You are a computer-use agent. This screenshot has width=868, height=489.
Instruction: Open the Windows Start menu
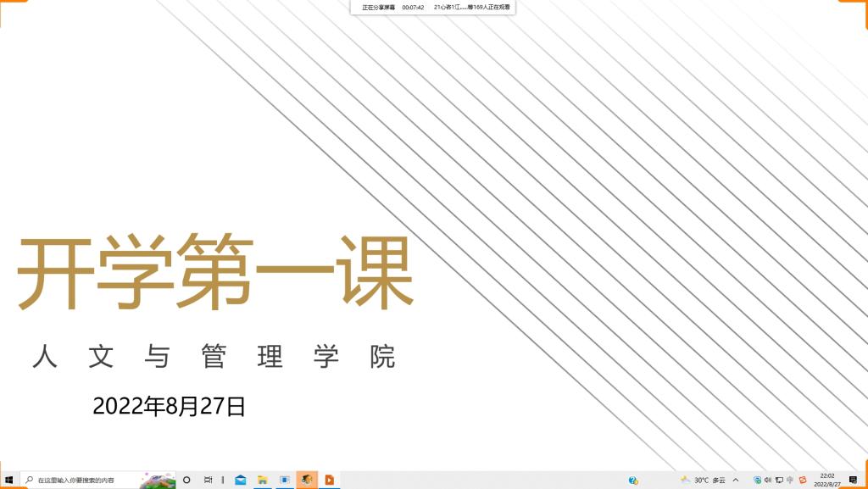click(x=8, y=480)
